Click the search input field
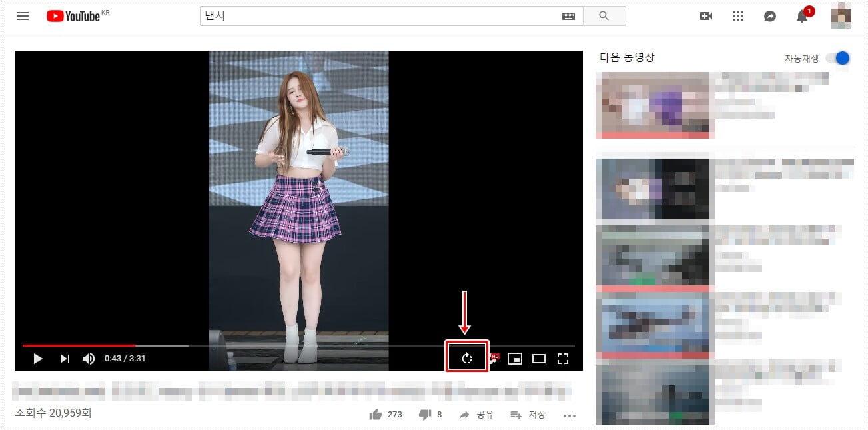This screenshot has width=868, height=430. click(x=380, y=16)
